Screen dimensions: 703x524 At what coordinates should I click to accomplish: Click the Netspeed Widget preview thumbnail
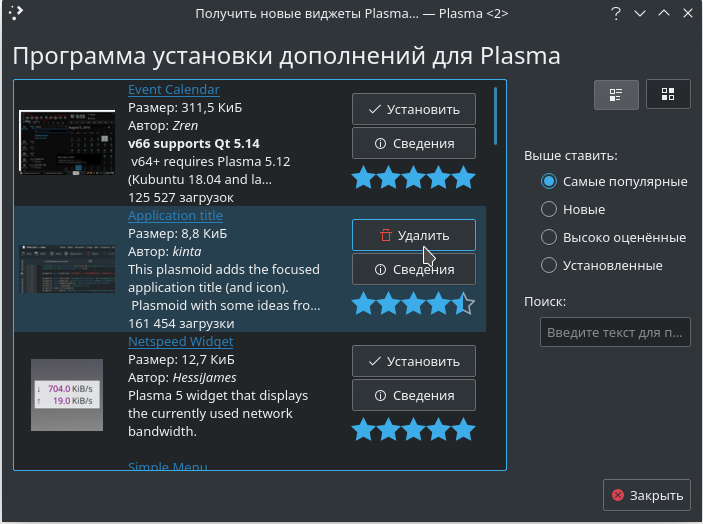pyautogui.click(x=67, y=395)
